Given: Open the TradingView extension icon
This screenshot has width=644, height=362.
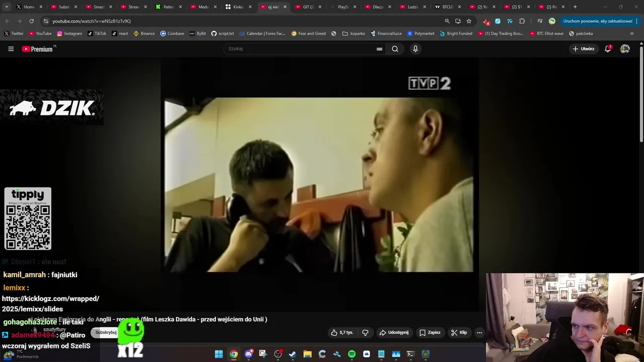Looking at the screenshot, I should click(x=510, y=21).
